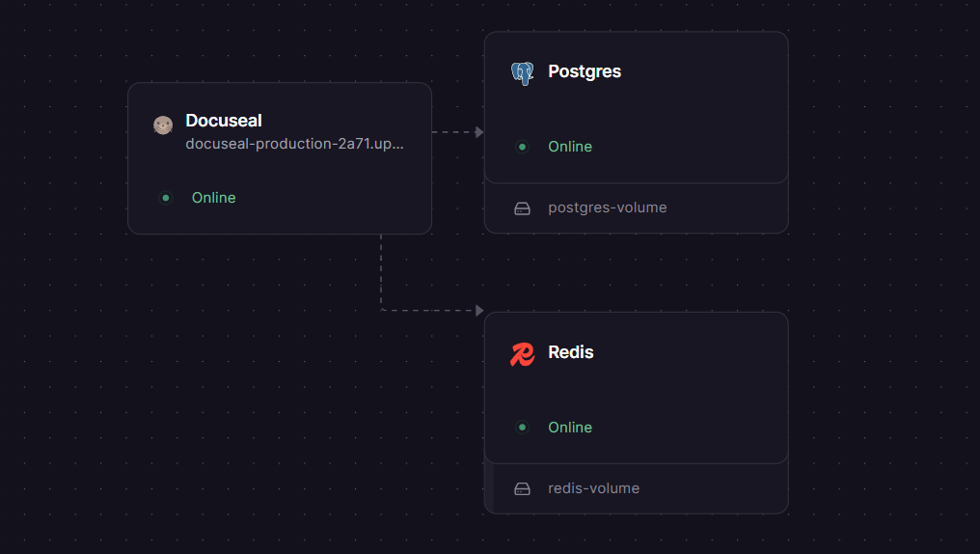Click the Online text on Postgres
The width and height of the screenshot is (980, 554).
coord(570,147)
